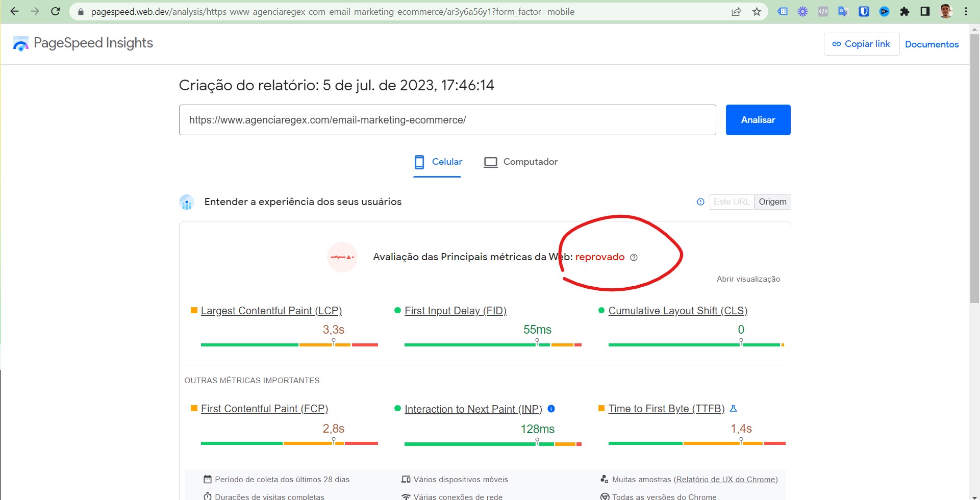Share this page from address bar
Screen dimensions: 980x500
point(736,12)
